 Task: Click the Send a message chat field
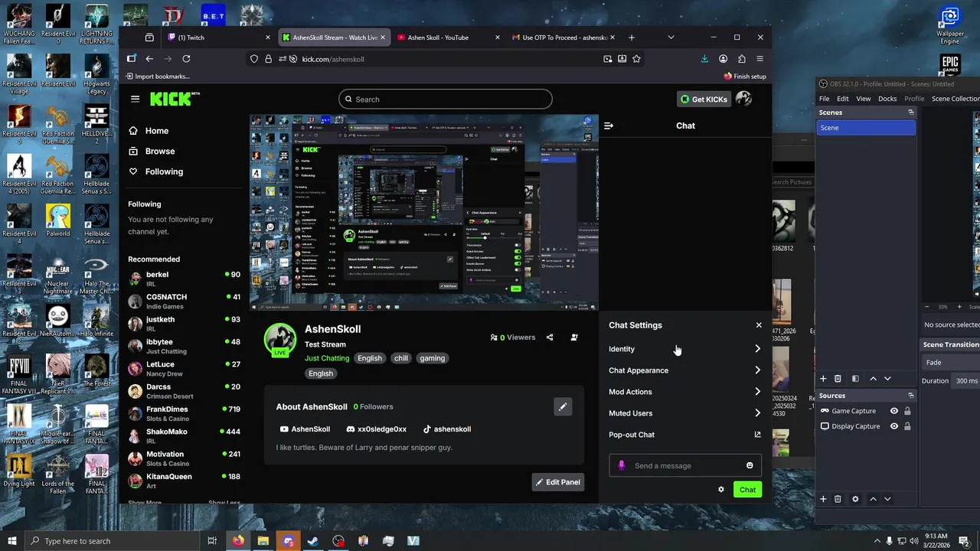click(x=685, y=465)
